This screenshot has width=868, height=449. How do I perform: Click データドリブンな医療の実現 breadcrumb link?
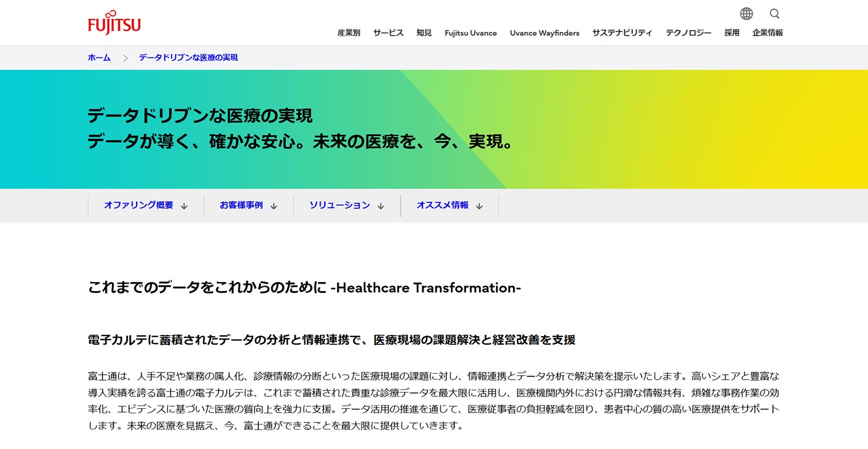tap(188, 57)
